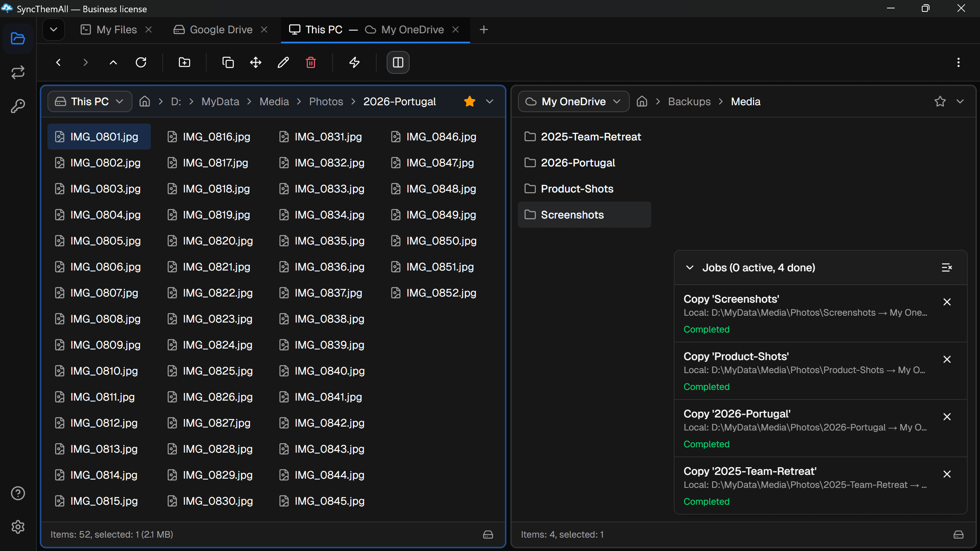This screenshot has height=551, width=980.
Task: Dismiss the Copy '2025-Team-Retreat' job
Action: click(947, 474)
